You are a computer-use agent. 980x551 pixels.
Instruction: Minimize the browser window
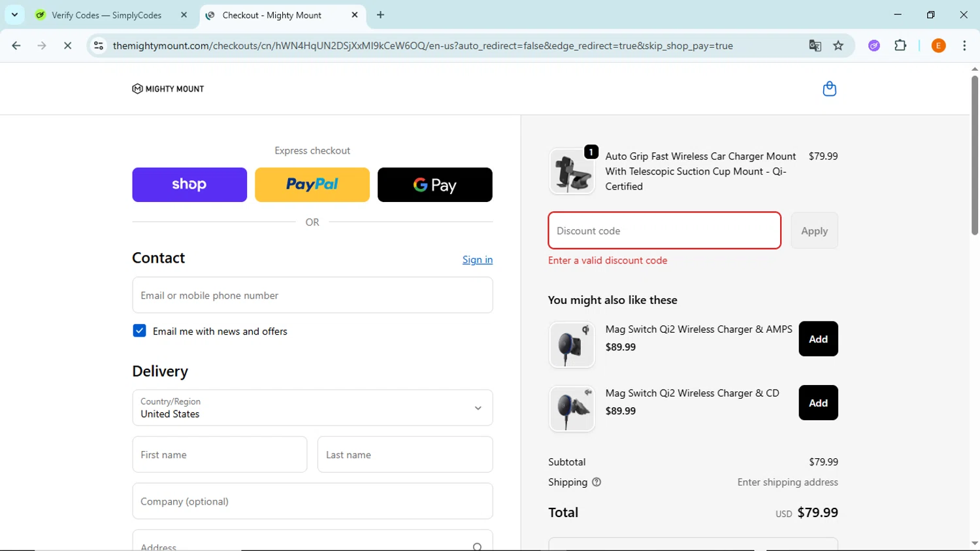click(898, 14)
